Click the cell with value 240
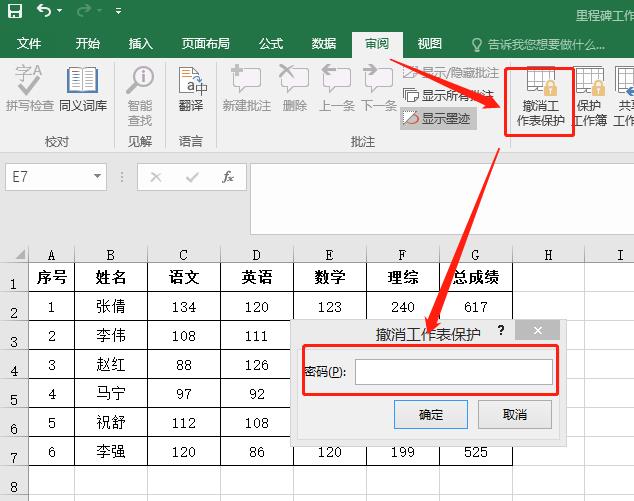Screen dimensions: 634x501 pos(403,306)
